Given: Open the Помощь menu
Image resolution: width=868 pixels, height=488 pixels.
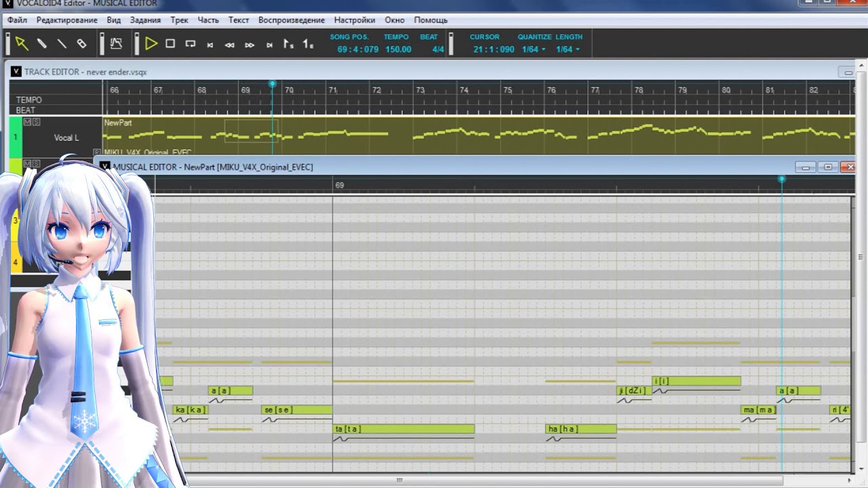Looking at the screenshot, I should pos(431,20).
